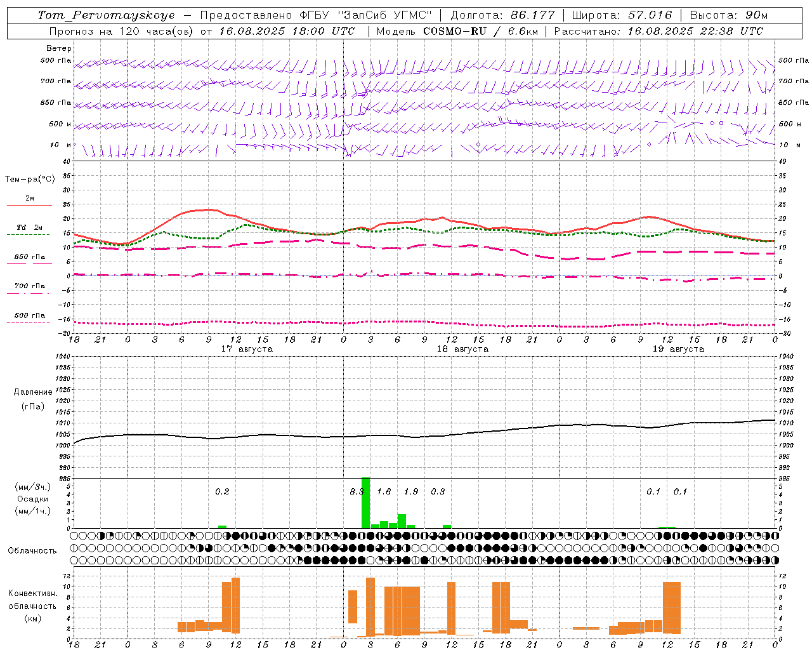The width and height of the screenshot is (812, 650).
Task: Select the 19 августа date label
Action: 678,349
